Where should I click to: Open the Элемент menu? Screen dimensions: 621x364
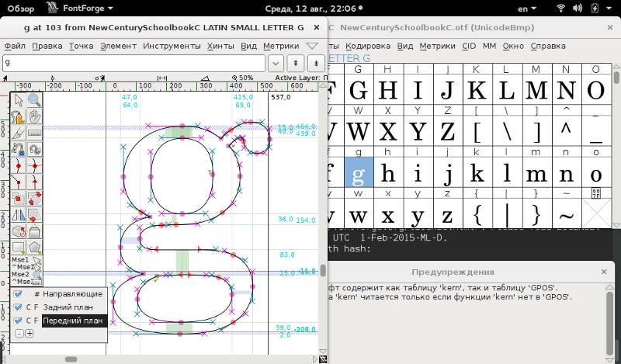[118, 46]
